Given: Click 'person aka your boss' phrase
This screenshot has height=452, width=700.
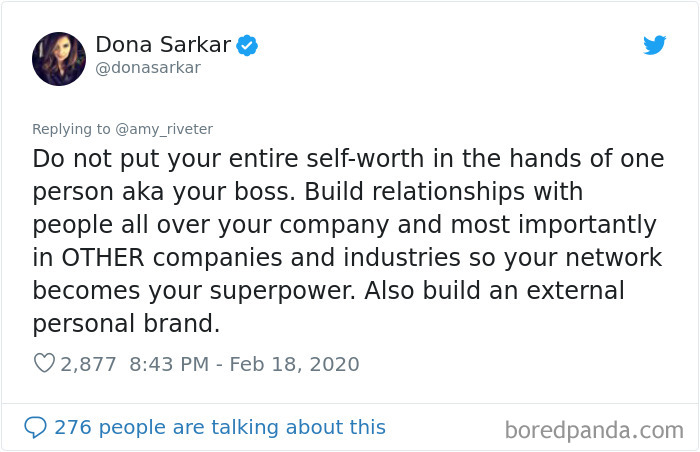Looking at the screenshot, I should tap(164, 192).
